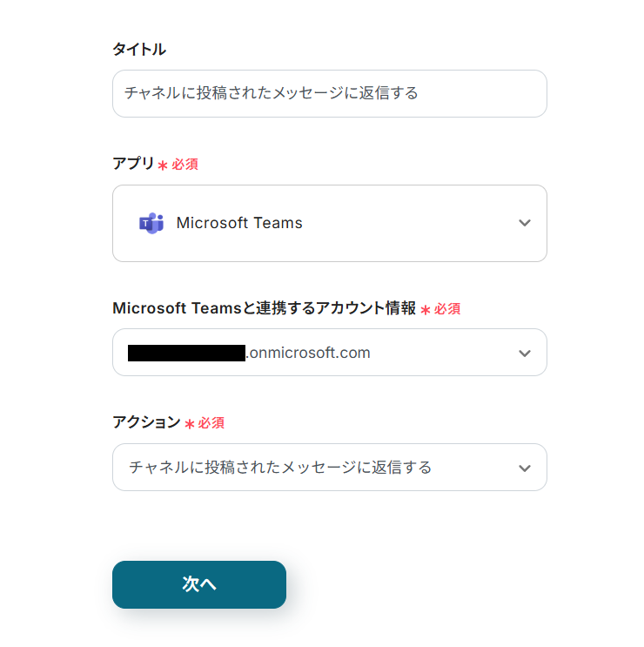Click the アプリ field label

coord(133,164)
